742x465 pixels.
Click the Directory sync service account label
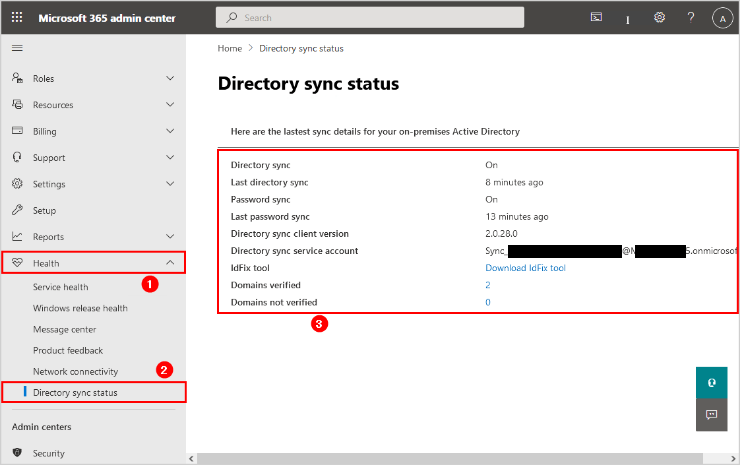tap(294, 251)
